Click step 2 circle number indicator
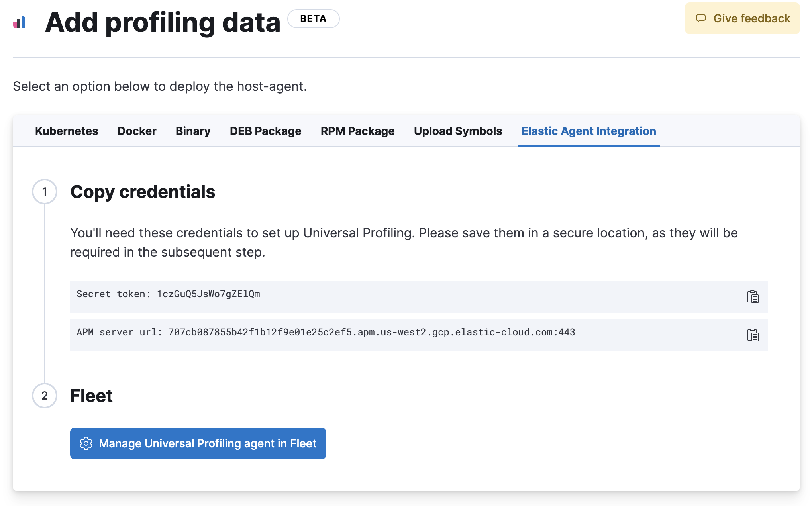 tap(44, 395)
